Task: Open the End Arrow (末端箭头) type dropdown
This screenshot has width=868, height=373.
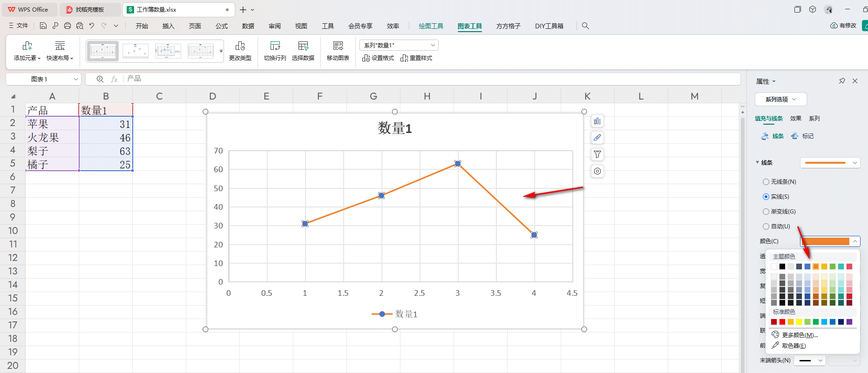Action: pyautogui.click(x=810, y=360)
